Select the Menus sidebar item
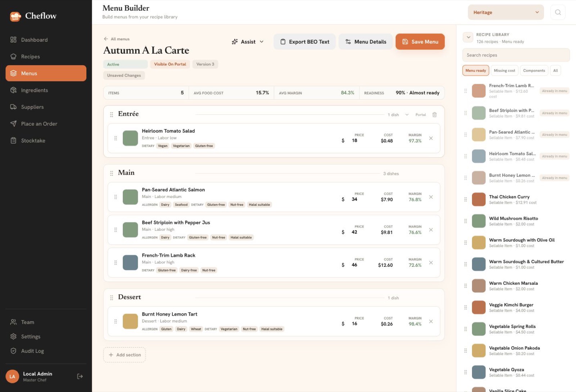576x392 pixels. 46,73
